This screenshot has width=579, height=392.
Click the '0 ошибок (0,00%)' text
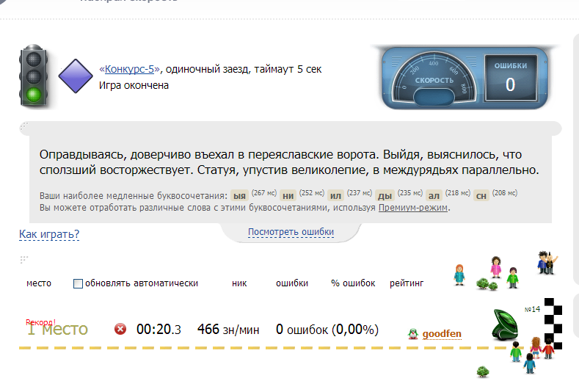coord(327,329)
